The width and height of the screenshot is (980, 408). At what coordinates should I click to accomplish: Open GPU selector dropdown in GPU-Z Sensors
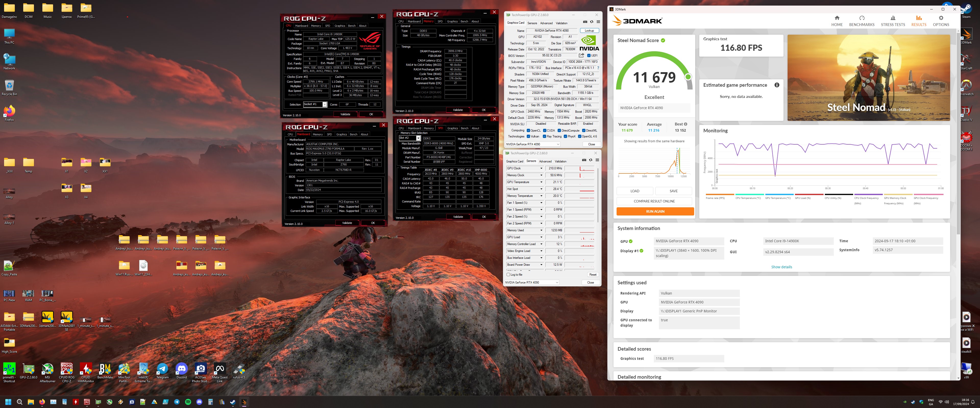(x=531, y=283)
